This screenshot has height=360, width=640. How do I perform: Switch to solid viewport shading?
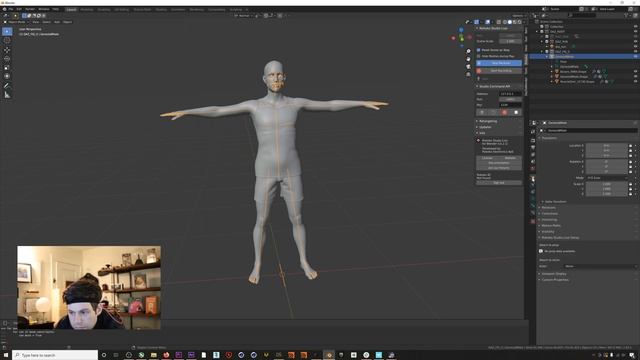coord(510,22)
